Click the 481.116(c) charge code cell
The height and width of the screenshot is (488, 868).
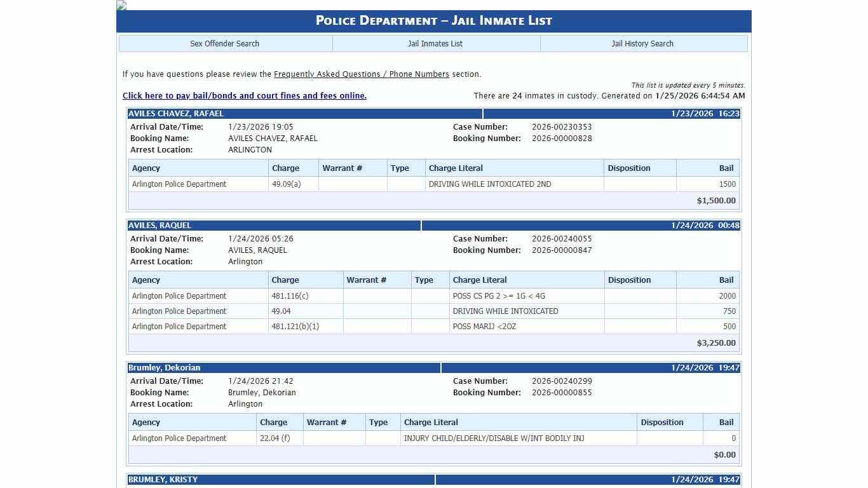pos(290,296)
